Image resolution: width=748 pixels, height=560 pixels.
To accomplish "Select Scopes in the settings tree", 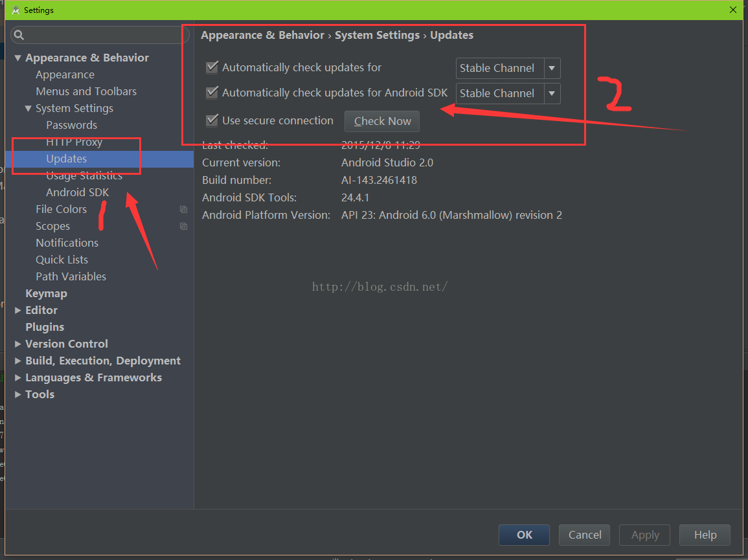I will [x=52, y=226].
